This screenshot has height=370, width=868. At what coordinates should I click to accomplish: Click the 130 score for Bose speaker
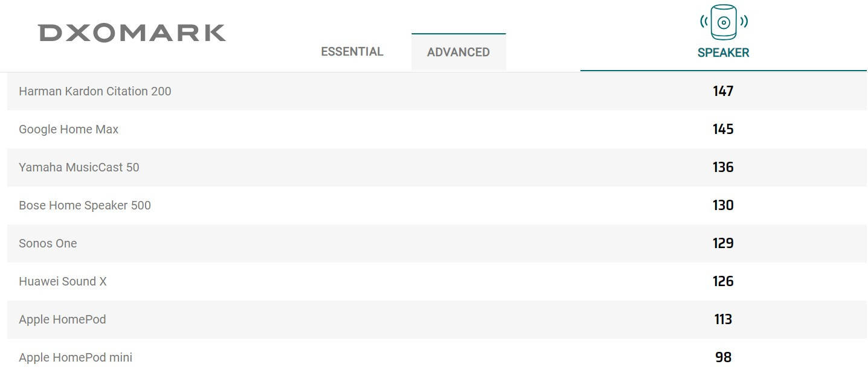723,205
